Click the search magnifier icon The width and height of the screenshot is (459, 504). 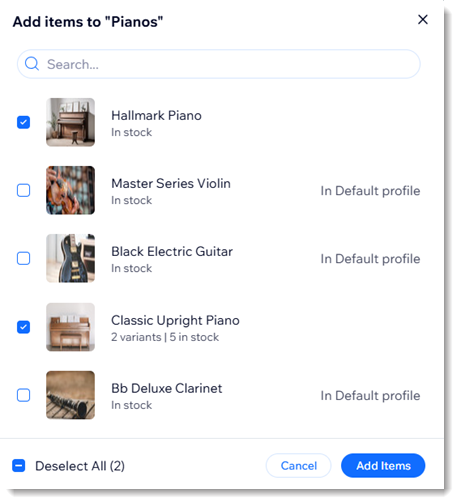pos(32,64)
